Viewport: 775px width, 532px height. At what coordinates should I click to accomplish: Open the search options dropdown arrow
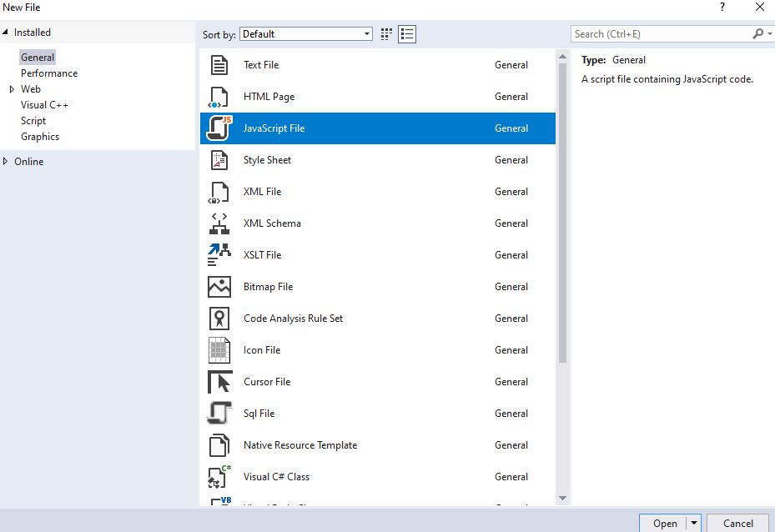click(x=769, y=34)
